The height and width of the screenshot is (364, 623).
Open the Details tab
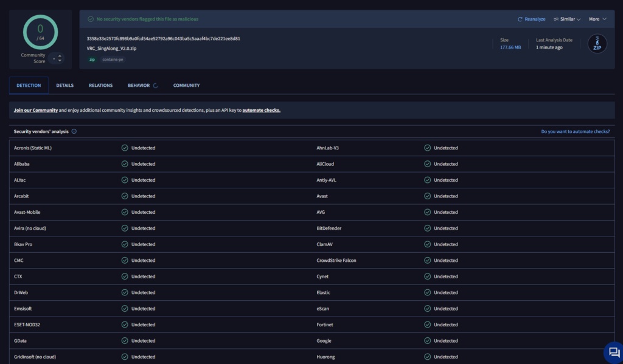(64, 85)
